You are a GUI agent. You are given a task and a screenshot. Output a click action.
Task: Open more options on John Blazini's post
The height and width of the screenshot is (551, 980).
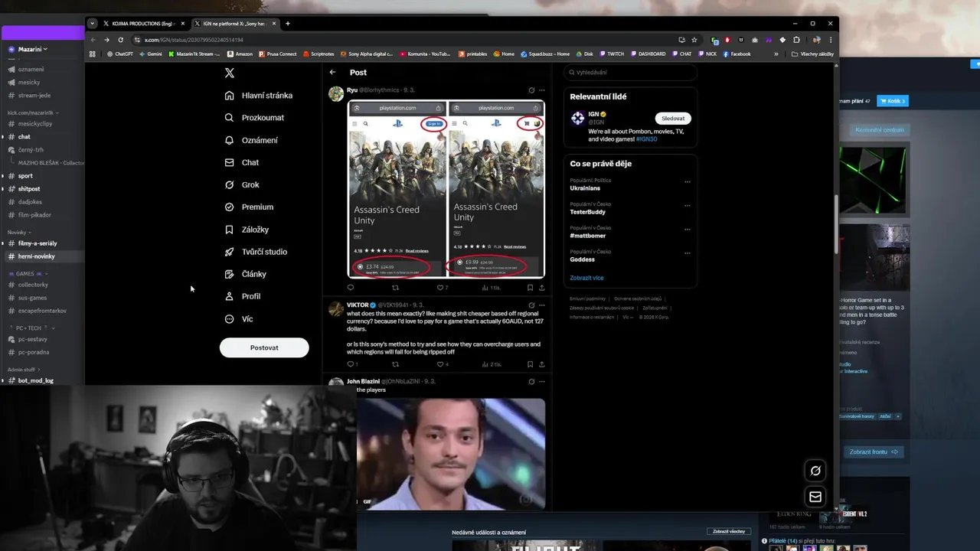tap(542, 381)
